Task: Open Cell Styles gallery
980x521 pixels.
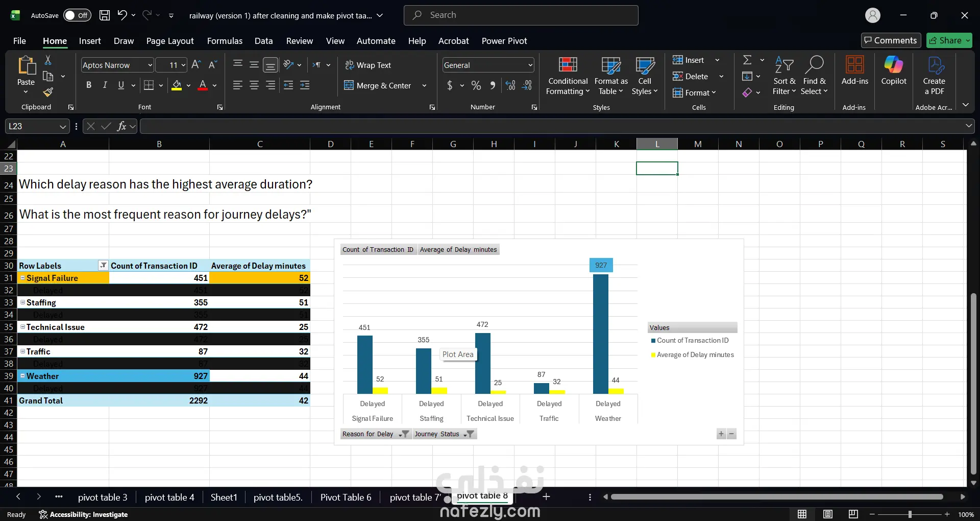Action: [x=645, y=77]
